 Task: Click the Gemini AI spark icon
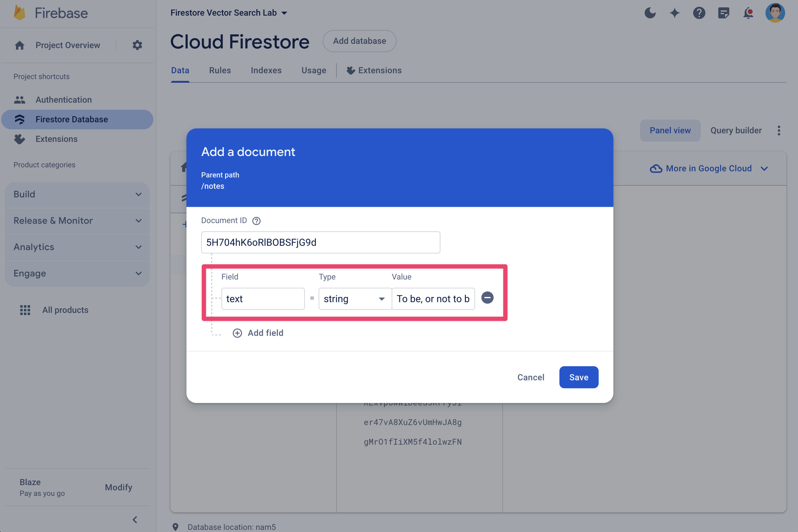[x=675, y=12]
